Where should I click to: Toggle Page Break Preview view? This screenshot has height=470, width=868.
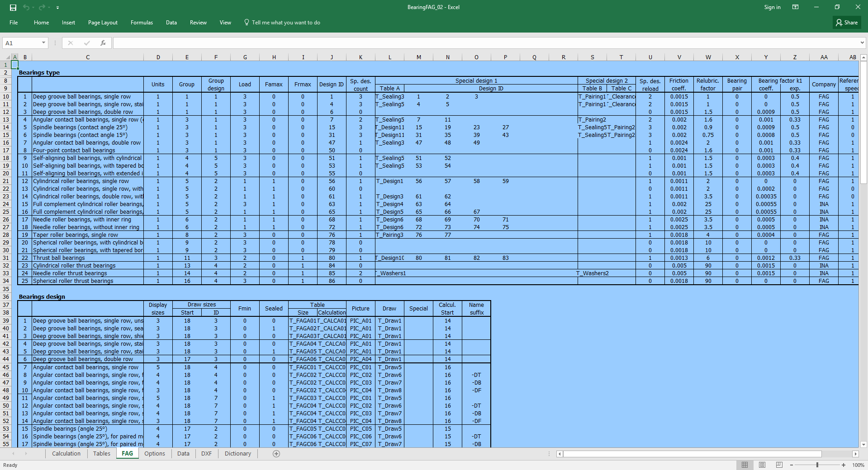pos(778,465)
